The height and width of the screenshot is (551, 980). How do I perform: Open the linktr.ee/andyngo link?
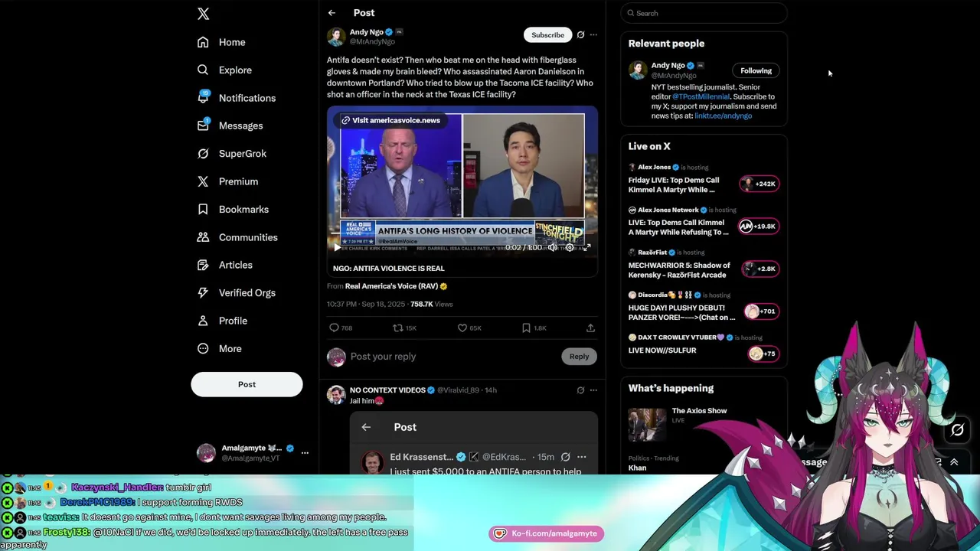pos(723,116)
